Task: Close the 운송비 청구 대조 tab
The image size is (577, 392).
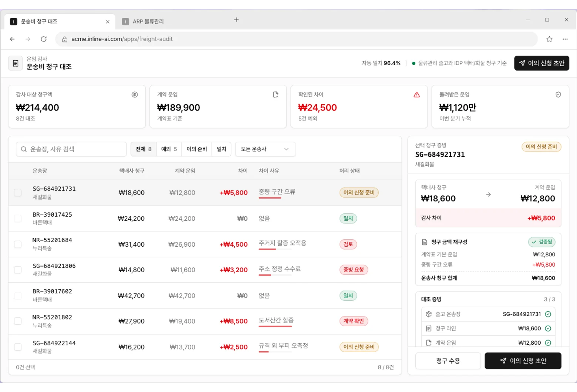Action: (x=108, y=22)
